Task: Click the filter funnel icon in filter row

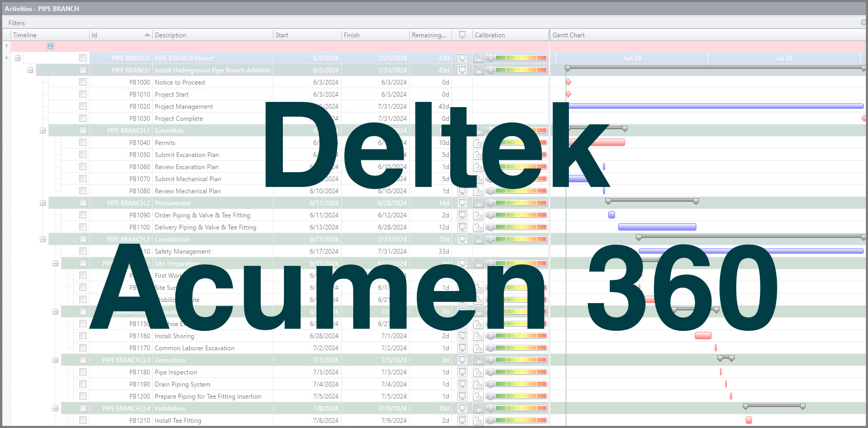Action: [6, 46]
